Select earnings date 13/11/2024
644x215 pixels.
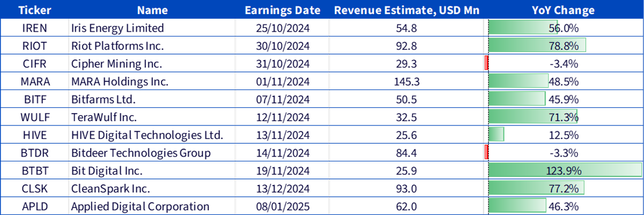click(x=282, y=135)
